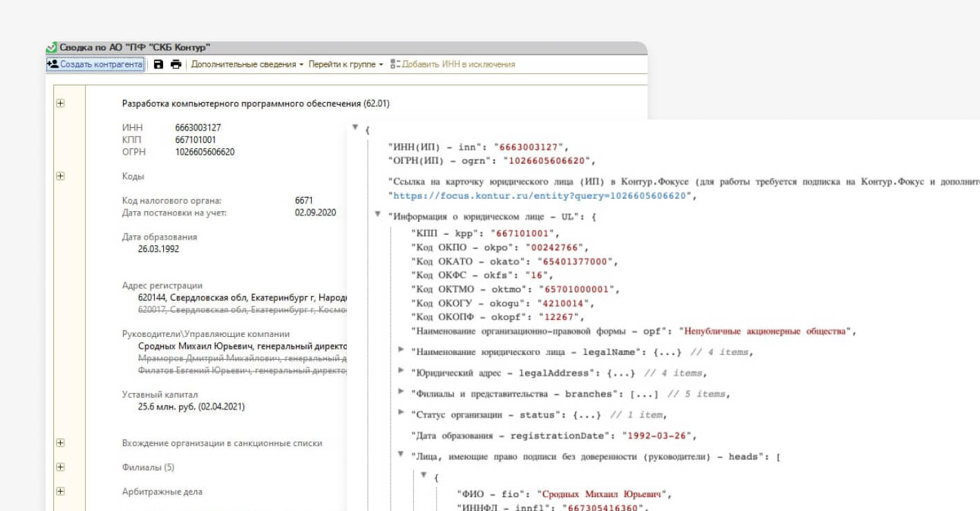
Task: Expand the branches JSON array
Action: [401, 392]
